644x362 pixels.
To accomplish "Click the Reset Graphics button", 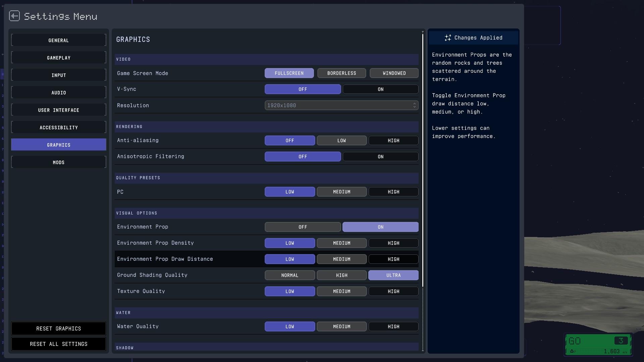I will coord(59,328).
